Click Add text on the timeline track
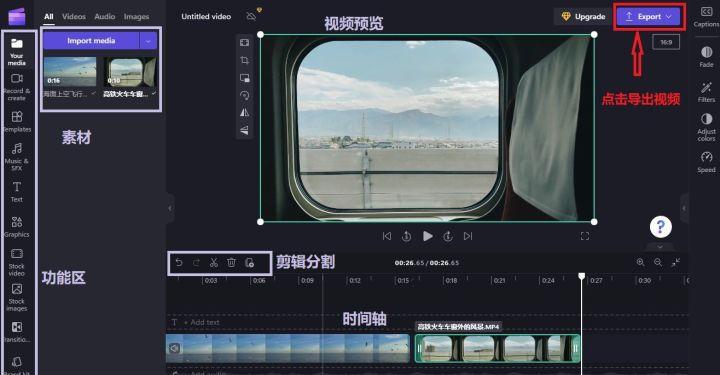Screen dimensions: 720x375 [201, 322]
